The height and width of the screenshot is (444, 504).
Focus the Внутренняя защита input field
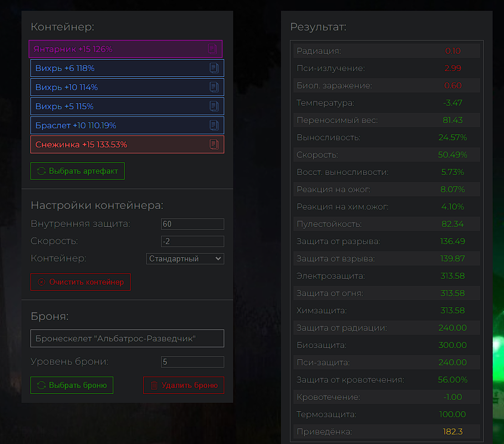click(193, 224)
